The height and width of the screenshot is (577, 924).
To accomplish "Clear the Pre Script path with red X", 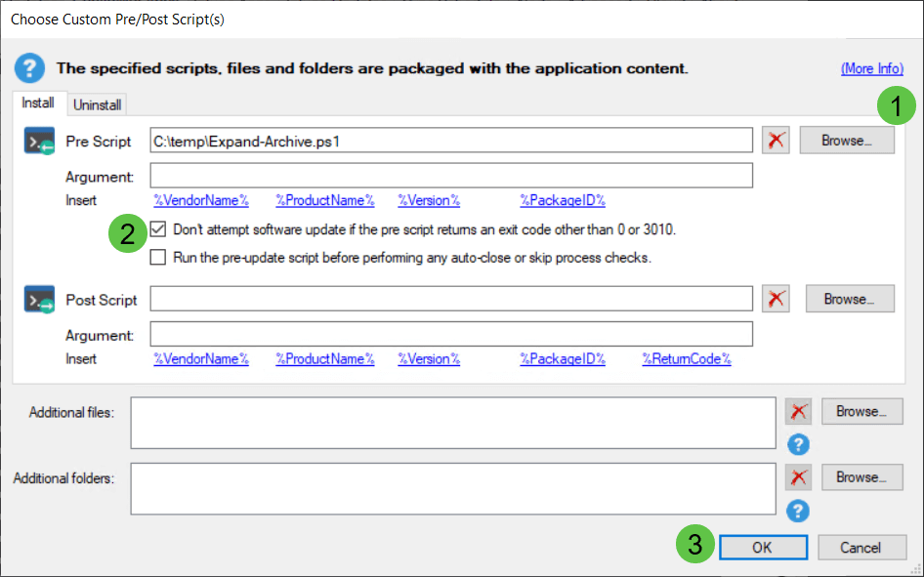I will [776, 141].
